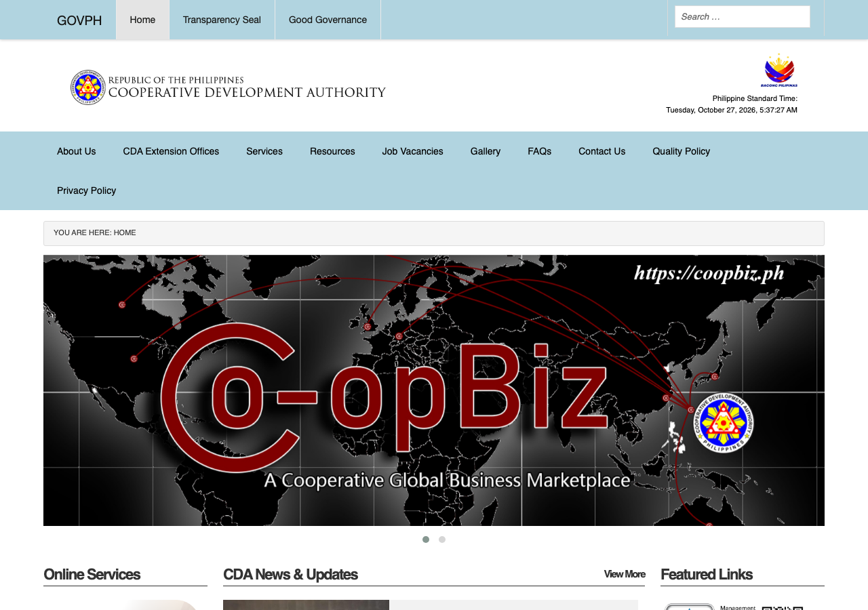Go to Contact Us page
868x610 pixels.
pos(602,151)
